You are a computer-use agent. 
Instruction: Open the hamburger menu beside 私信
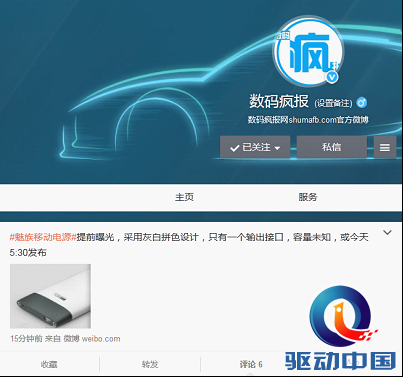(x=385, y=147)
